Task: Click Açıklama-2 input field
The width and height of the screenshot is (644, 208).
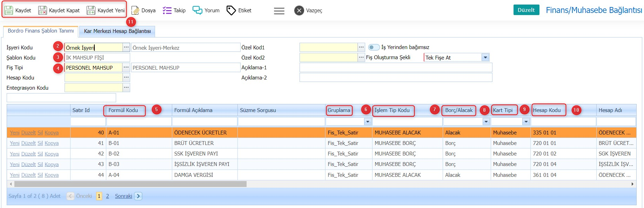Action: click(x=396, y=77)
